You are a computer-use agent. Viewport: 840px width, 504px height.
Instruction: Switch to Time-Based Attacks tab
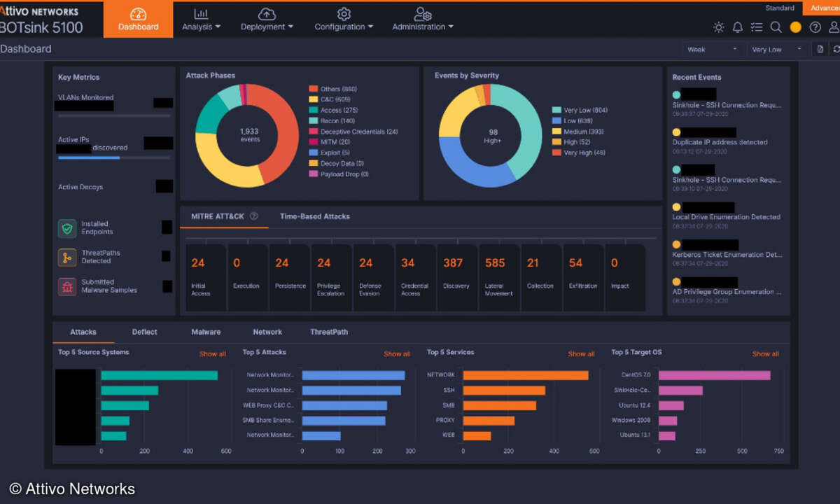coord(314,216)
